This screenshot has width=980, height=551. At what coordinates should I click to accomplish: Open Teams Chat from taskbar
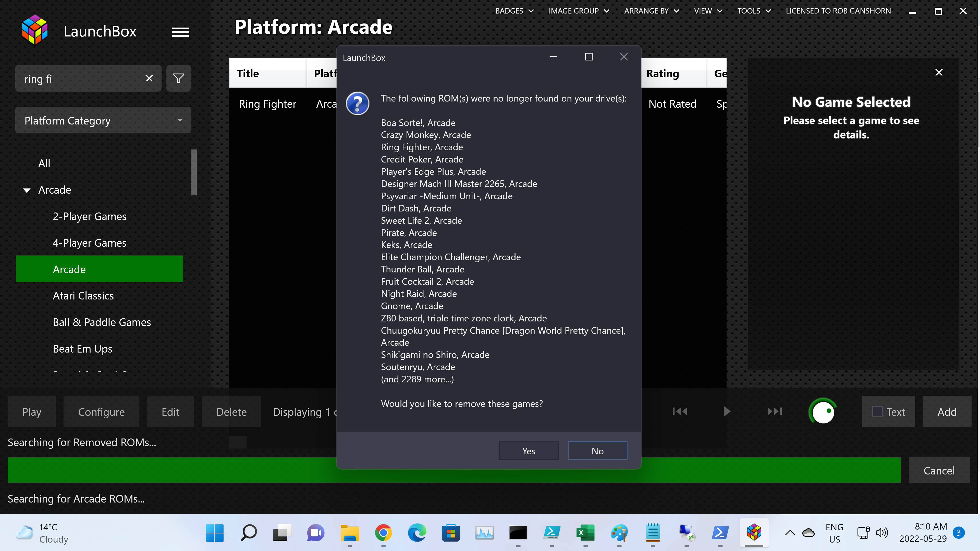coord(315,533)
